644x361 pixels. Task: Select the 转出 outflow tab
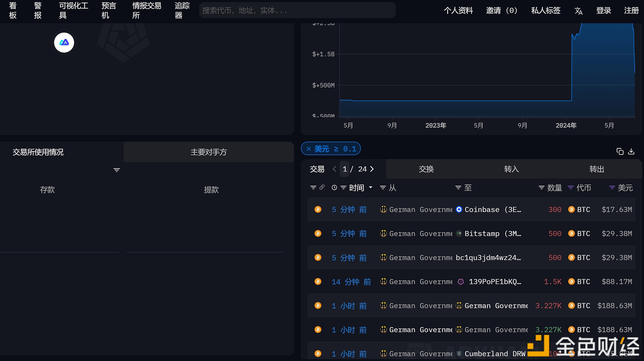pos(597,169)
